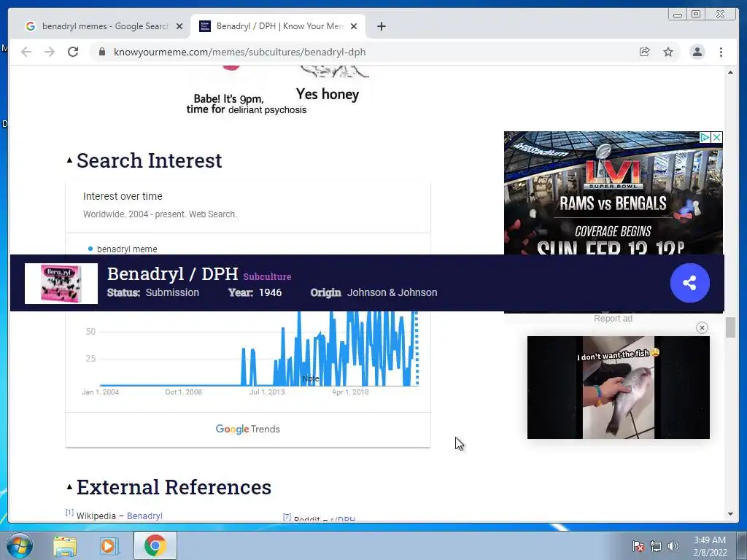
Task: Open Windows Explorer from the taskbar
Action: pos(65,546)
